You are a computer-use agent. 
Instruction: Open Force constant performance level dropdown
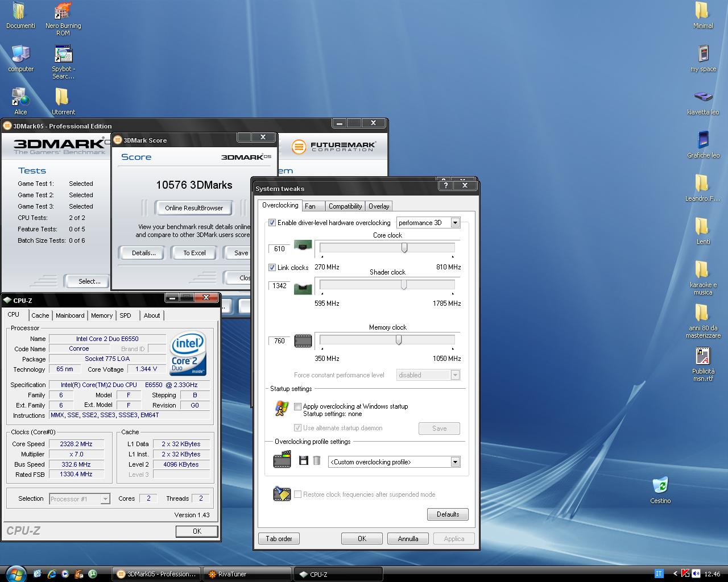click(428, 375)
